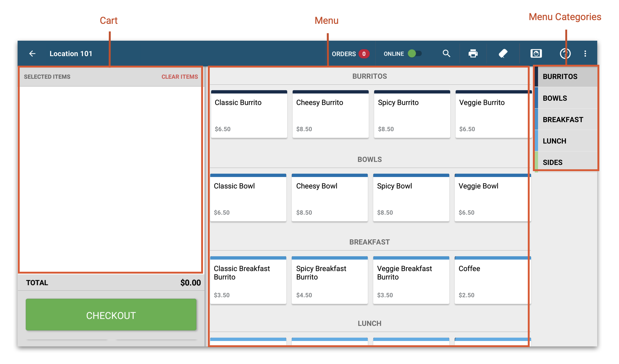Add Classic Breakfast Burrito to cart

click(248, 280)
